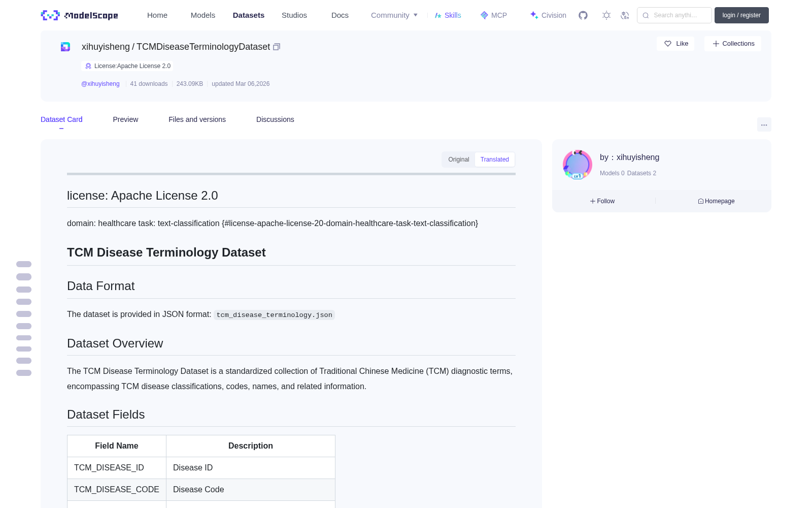
Task: Click the login / register button
Action: coord(741,15)
